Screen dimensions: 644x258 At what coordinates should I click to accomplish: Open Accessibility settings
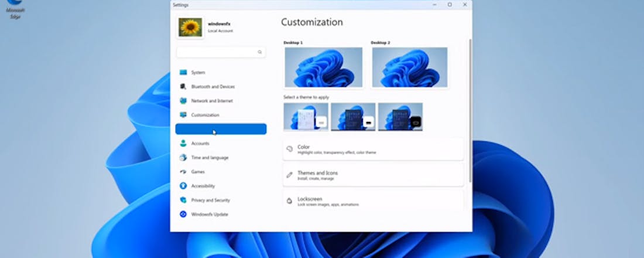[x=221, y=186]
